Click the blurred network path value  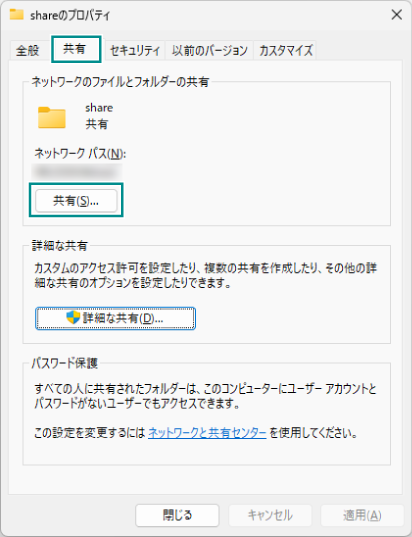pyautogui.click(x=77, y=172)
